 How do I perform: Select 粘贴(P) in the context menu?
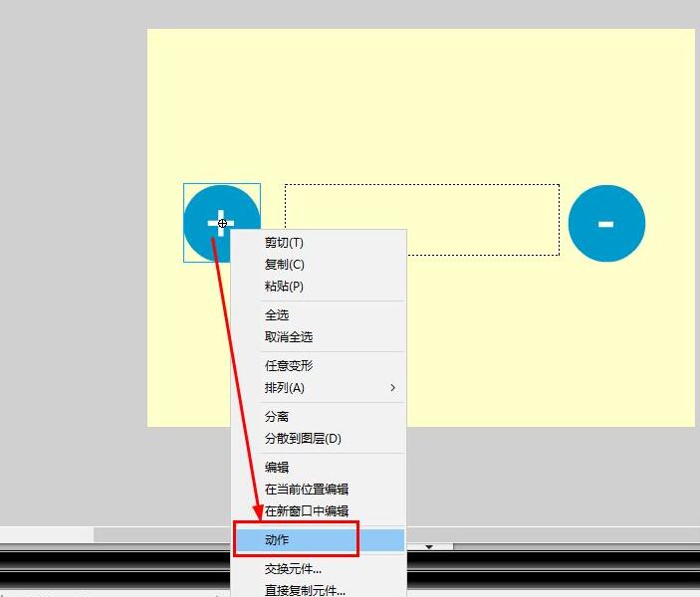coord(319,286)
